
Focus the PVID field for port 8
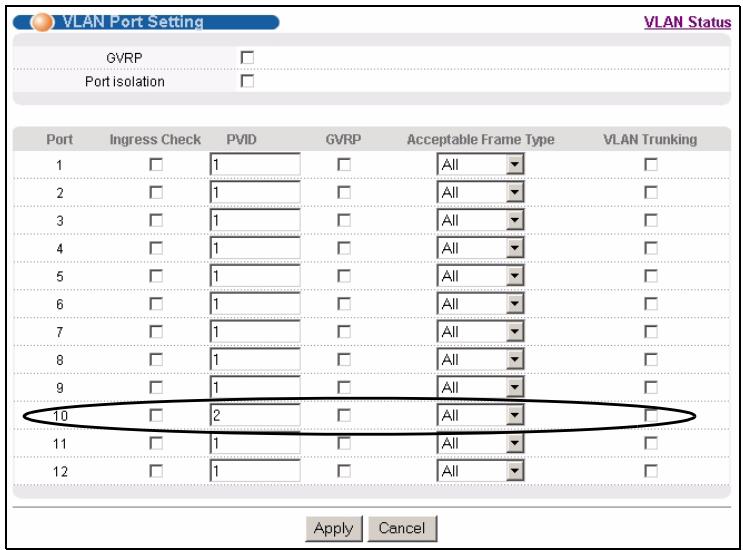[x=255, y=360]
